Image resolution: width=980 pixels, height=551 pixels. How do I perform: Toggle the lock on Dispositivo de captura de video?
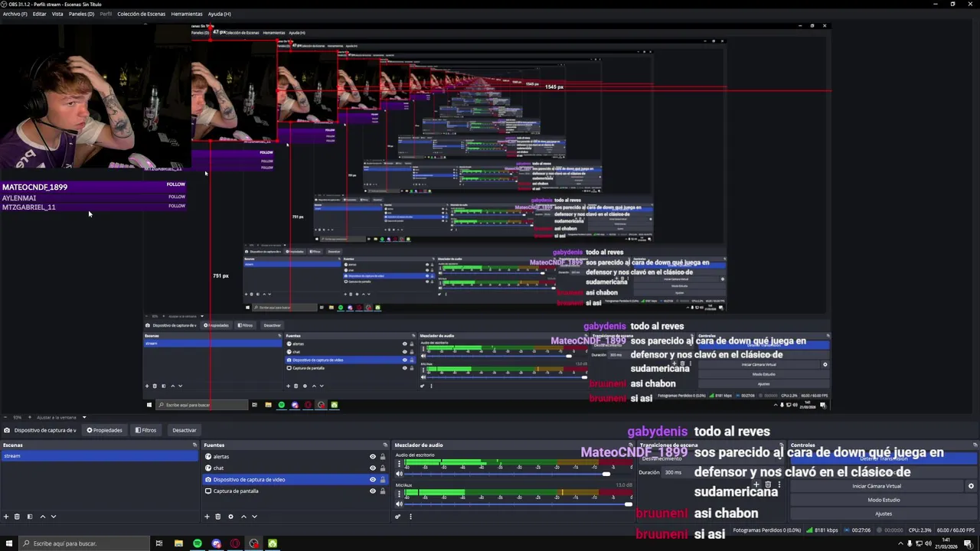(383, 480)
